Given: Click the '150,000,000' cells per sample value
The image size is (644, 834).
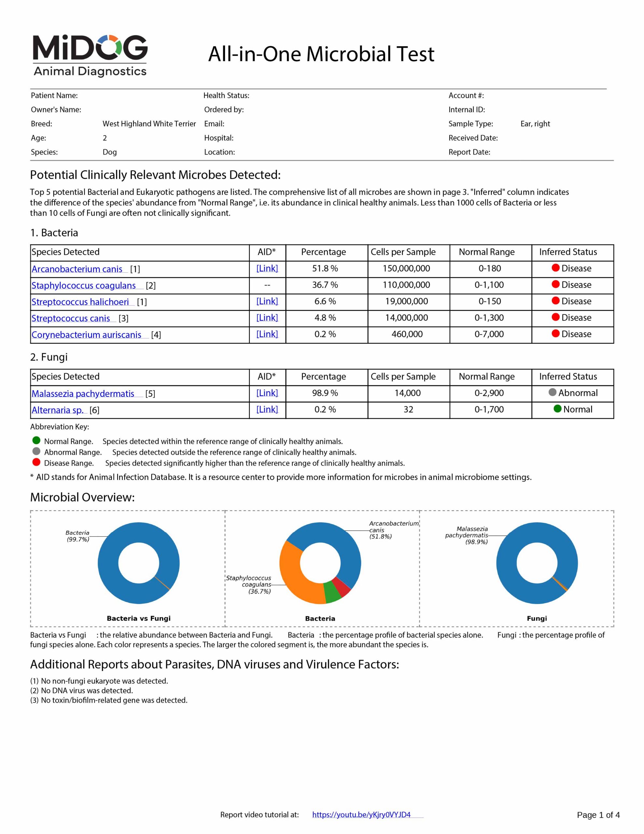Looking at the screenshot, I should click(406, 268).
